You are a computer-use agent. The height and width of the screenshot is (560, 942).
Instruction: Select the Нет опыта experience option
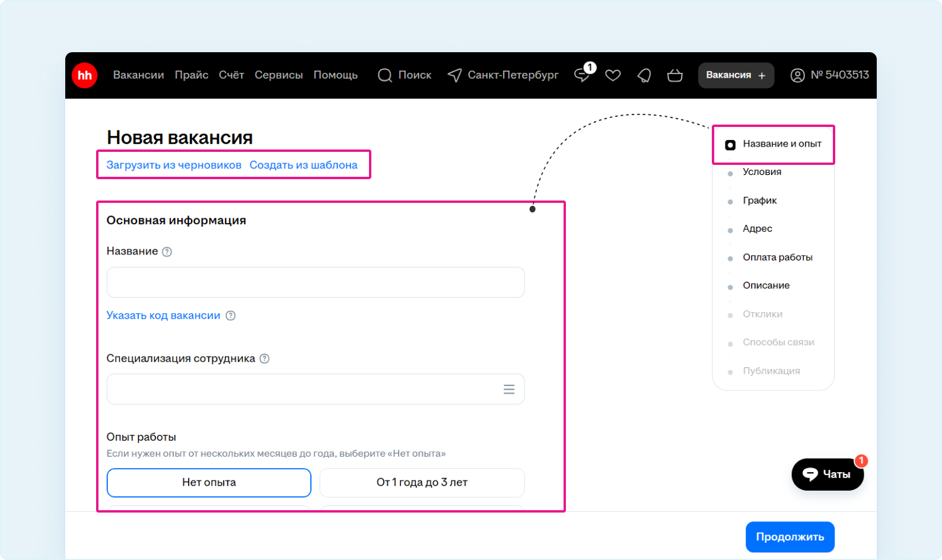209,482
